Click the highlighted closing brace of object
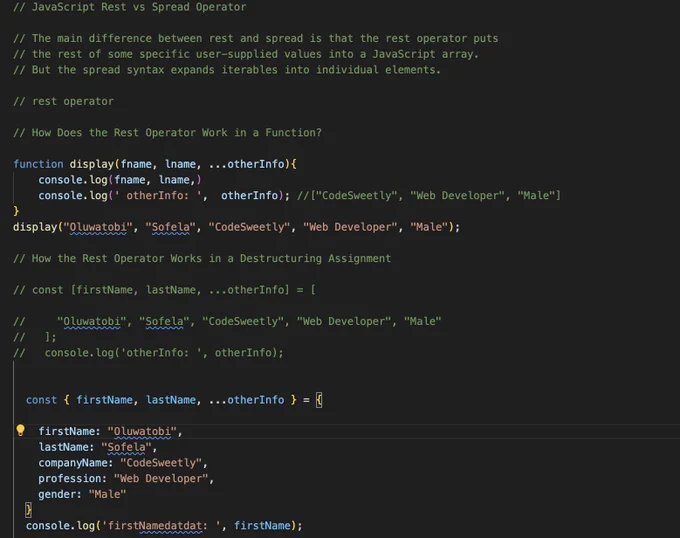680x538 pixels. 29,510
